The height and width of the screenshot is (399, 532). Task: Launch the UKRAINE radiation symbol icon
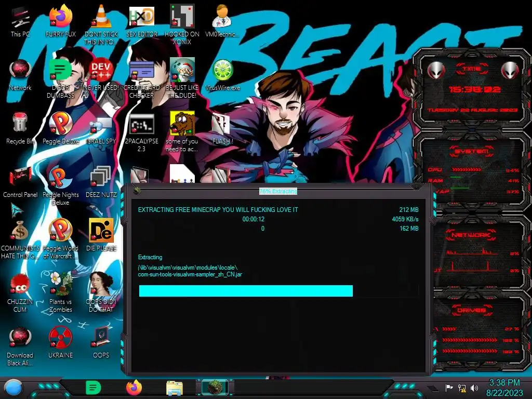point(60,343)
